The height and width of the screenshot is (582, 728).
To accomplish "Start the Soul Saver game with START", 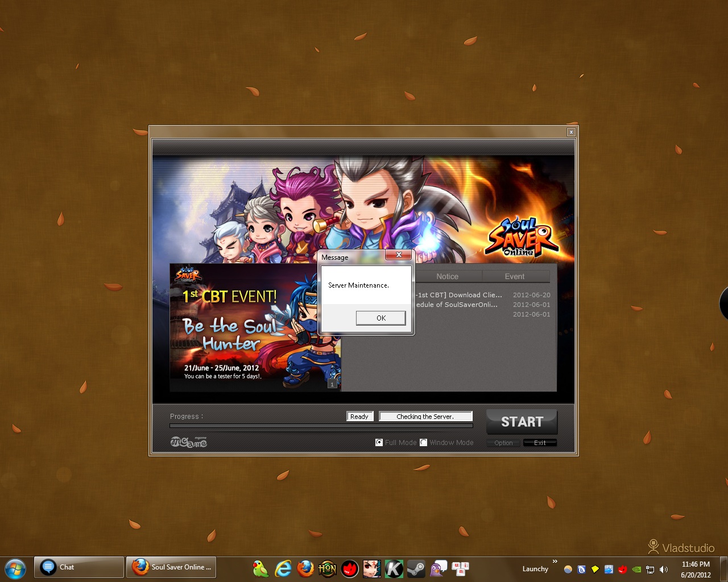I will click(522, 422).
